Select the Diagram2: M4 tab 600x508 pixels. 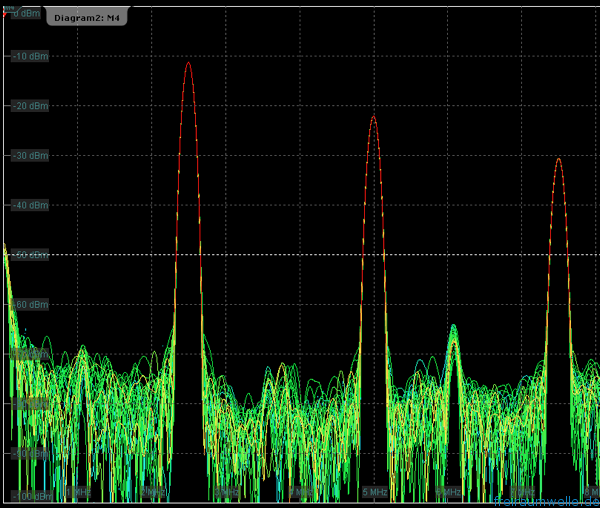coord(85,16)
